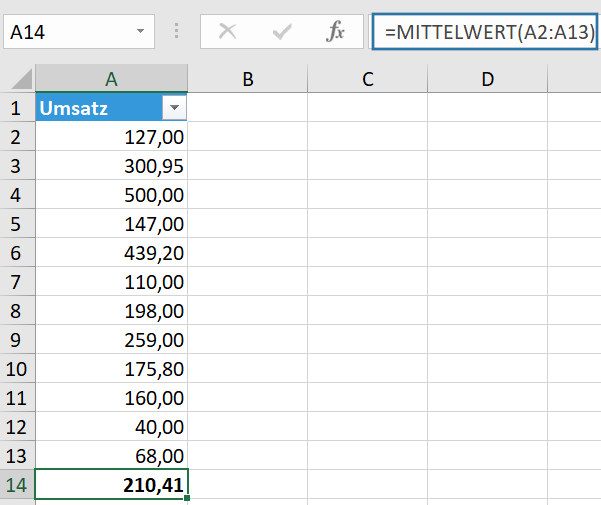Select column B header

point(248,79)
